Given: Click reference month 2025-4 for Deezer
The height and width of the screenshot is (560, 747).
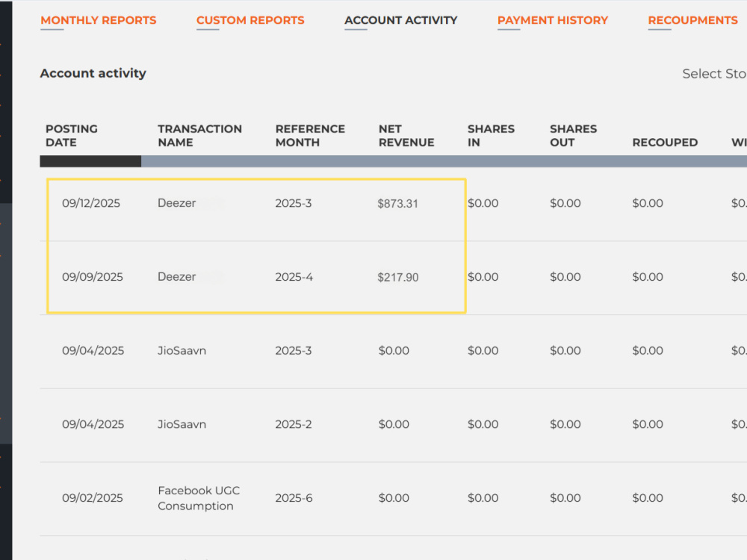Looking at the screenshot, I should (294, 277).
